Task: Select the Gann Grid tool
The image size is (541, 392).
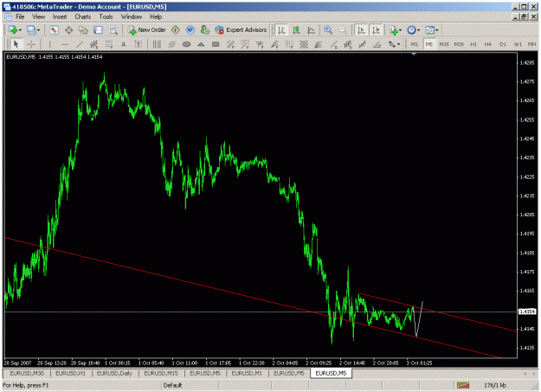Action: click(x=304, y=44)
